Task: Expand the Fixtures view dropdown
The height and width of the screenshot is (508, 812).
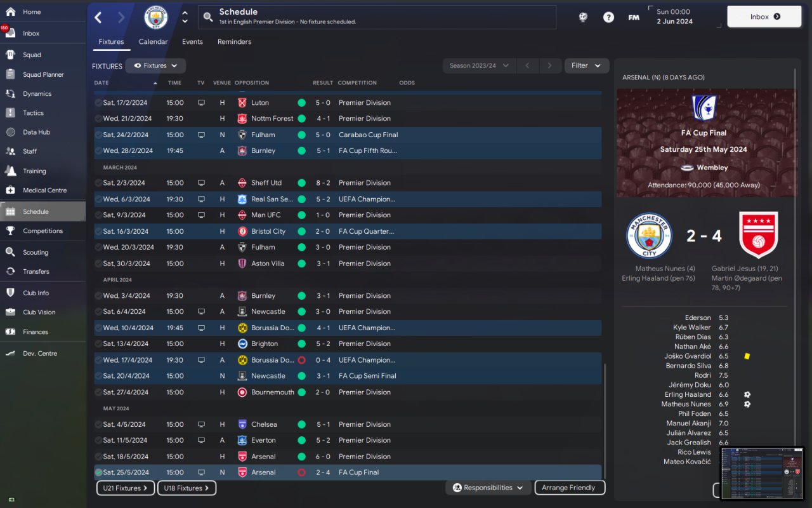Action: tap(155, 65)
